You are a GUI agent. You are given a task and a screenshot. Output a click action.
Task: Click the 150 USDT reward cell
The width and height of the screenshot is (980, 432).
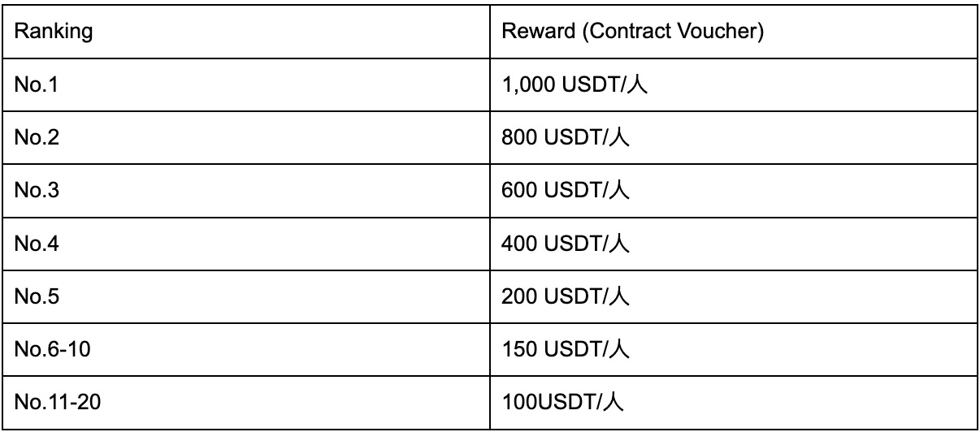pos(733,348)
